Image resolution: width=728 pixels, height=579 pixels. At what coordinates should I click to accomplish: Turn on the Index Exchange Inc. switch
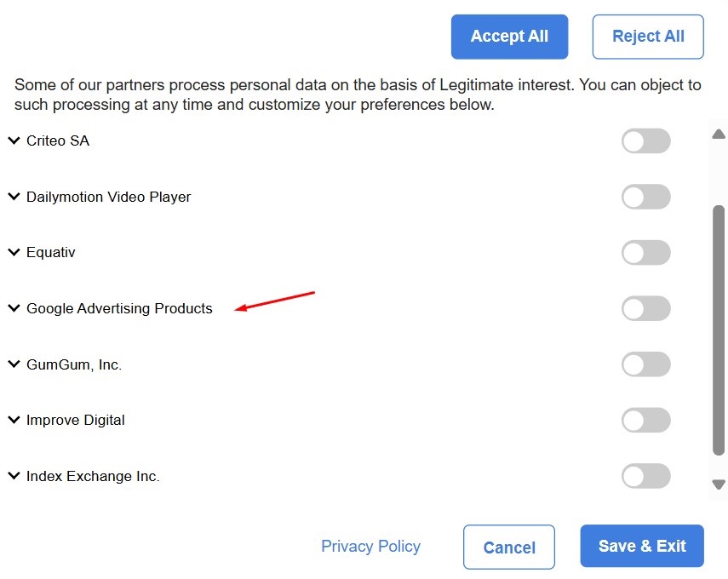click(x=645, y=475)
